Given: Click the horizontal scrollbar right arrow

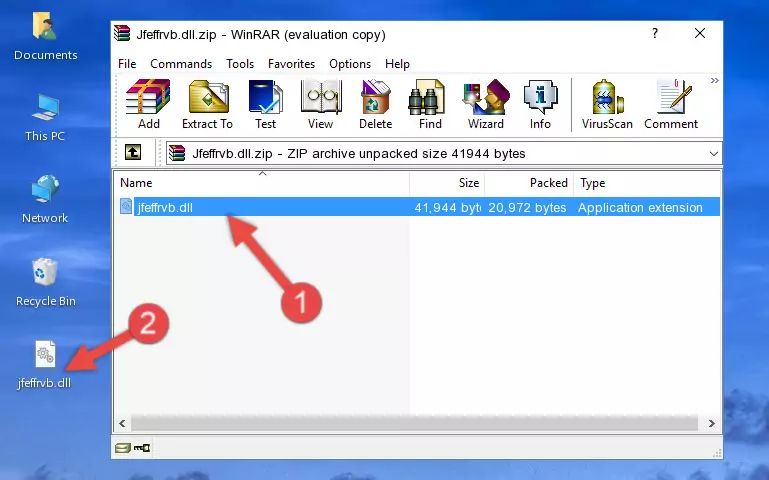Looking at the screenshot, I should point(712,423).
